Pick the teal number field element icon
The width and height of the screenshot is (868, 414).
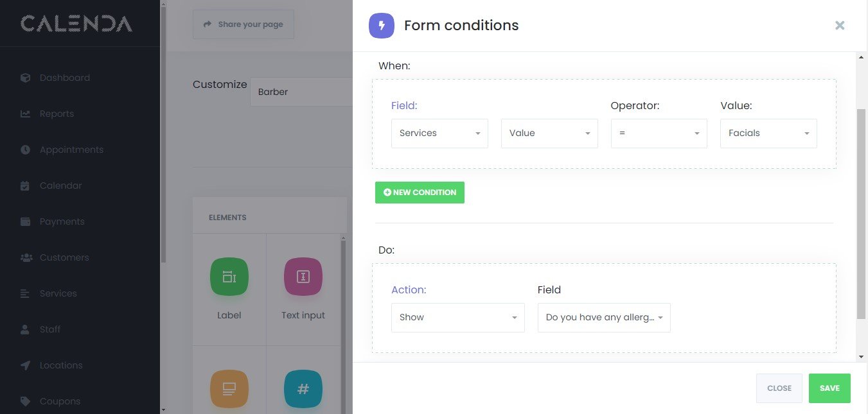(303, 389)
